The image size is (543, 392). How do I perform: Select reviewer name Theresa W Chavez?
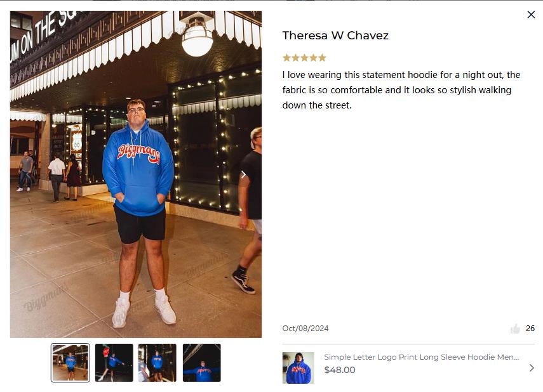coord(335,36)
